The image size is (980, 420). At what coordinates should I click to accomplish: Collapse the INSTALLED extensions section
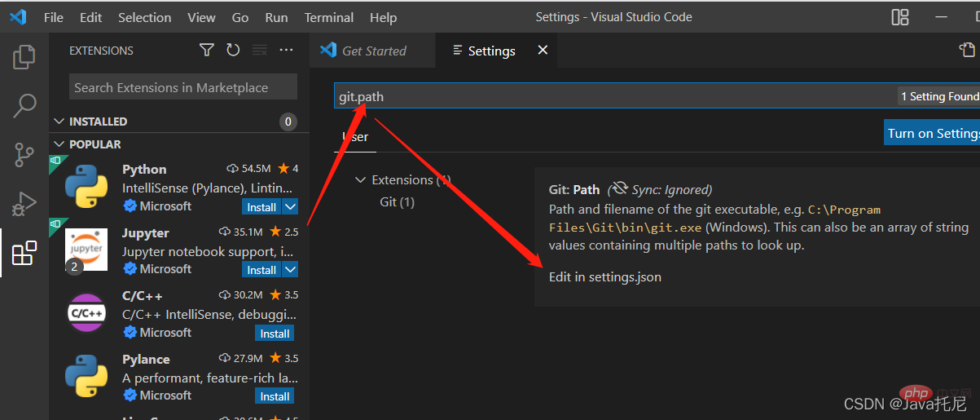pyautogui.click(x=59, y=122)
